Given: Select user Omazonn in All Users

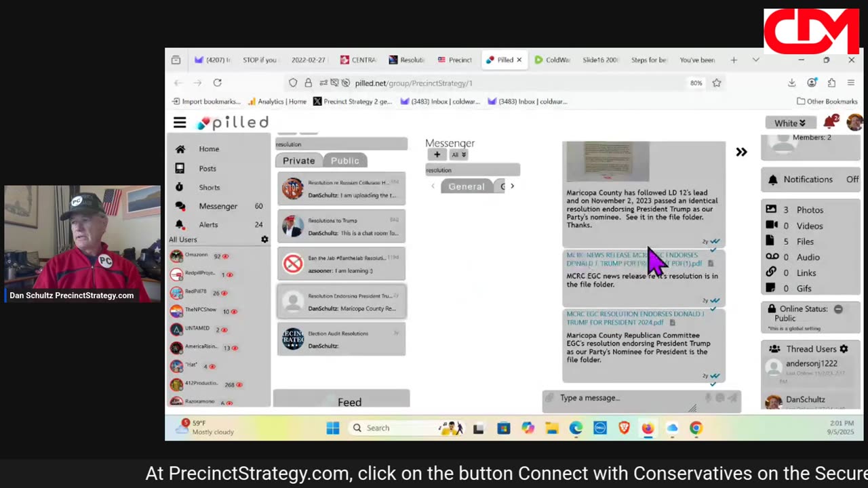Looking at the screenshot, I should [197, 256].
